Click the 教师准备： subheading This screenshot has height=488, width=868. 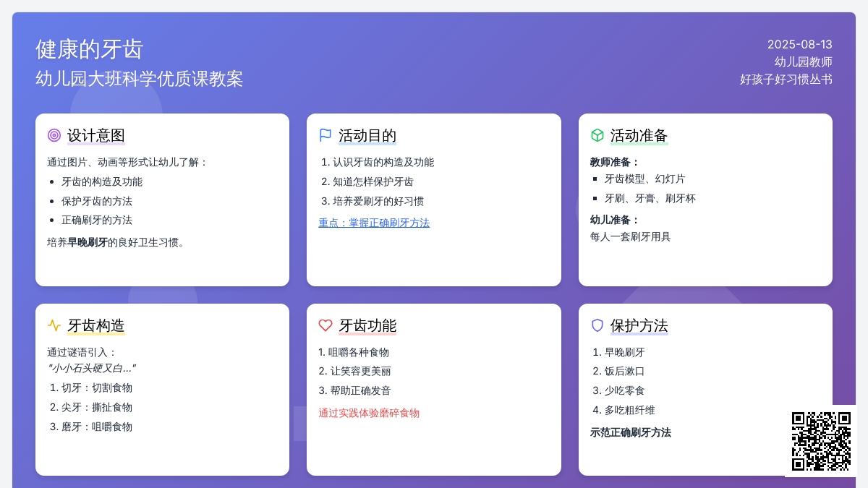tap(616, 162)
